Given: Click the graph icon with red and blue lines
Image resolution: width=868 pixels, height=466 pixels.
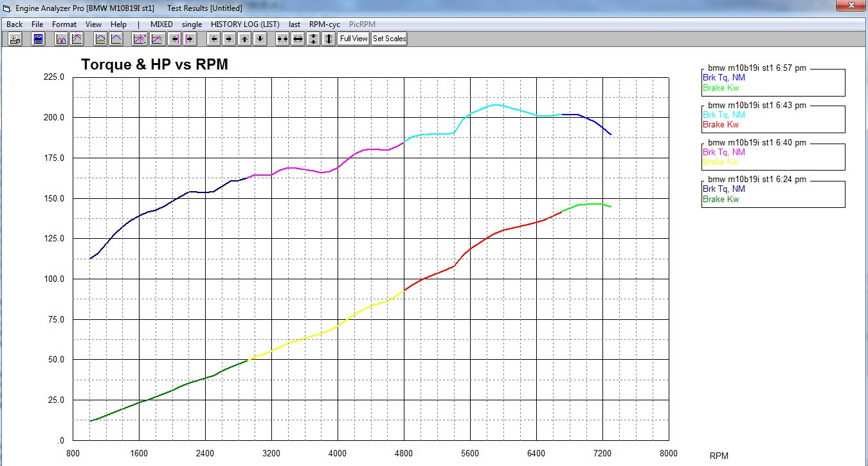Looking at the screenshot, I should pyautogui.click(x=157, y=39).
